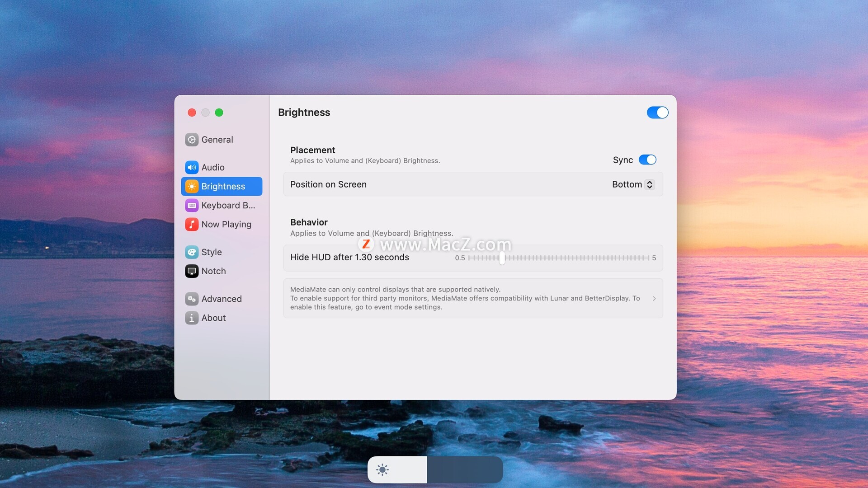The width and height of the screenshot is (868, 488).
Task: Open Position on Screen Bottom dropdown
Action: point(633,184)
